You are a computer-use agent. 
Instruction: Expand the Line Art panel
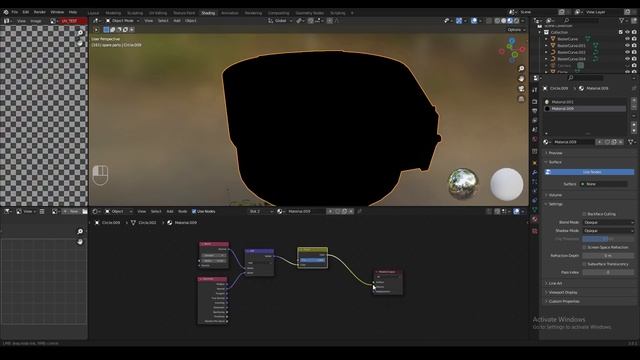[x=555, y=283]
